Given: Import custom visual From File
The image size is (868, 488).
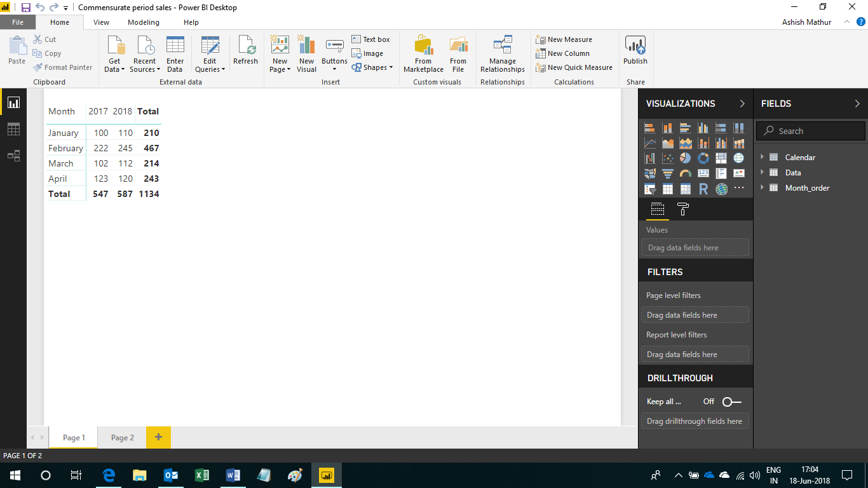Looking at the screenshot, I should click(458, 54).
